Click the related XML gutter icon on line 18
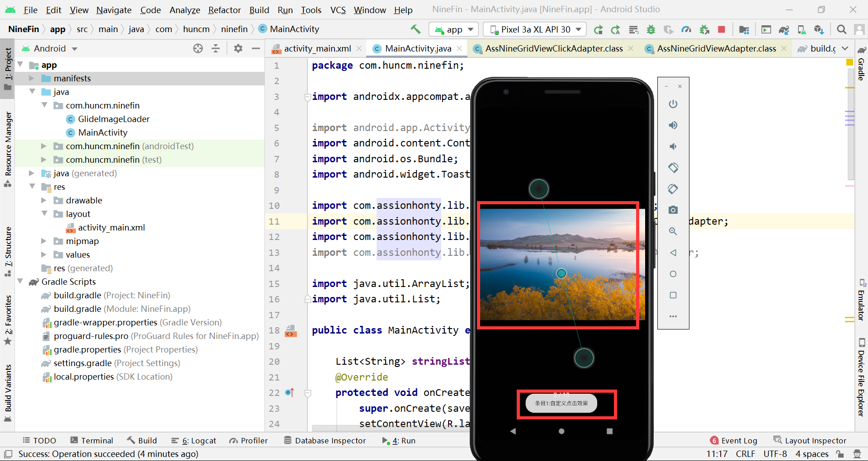The height and width of the screenshot is (461, 868). pyautogui.click(x=291, y=331)
